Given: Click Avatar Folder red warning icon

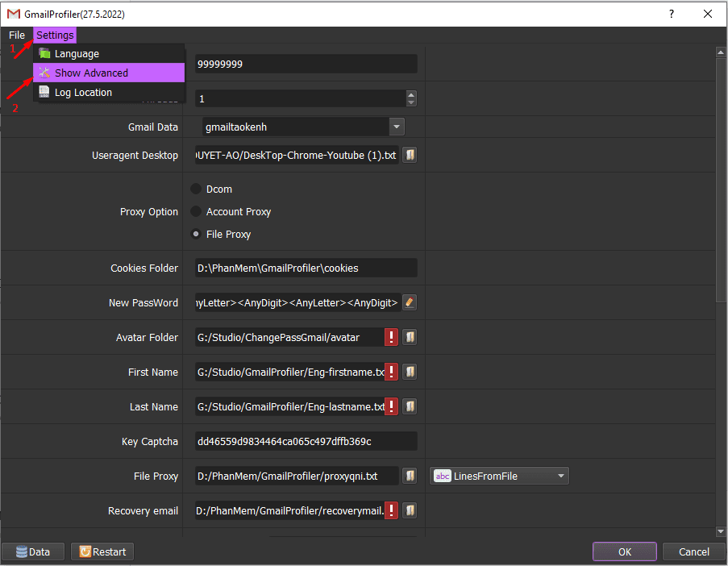Looking at the screenshot, I should [x=391, y=337].
